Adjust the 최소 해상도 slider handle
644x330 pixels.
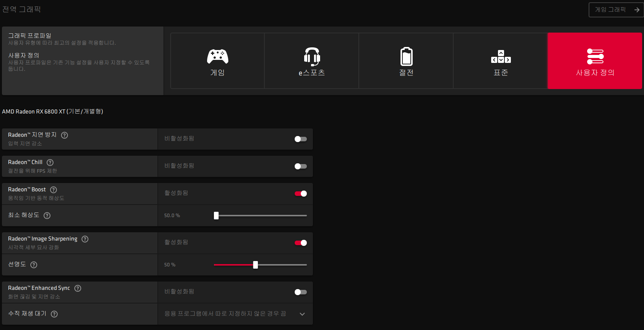tap(216, 216)
